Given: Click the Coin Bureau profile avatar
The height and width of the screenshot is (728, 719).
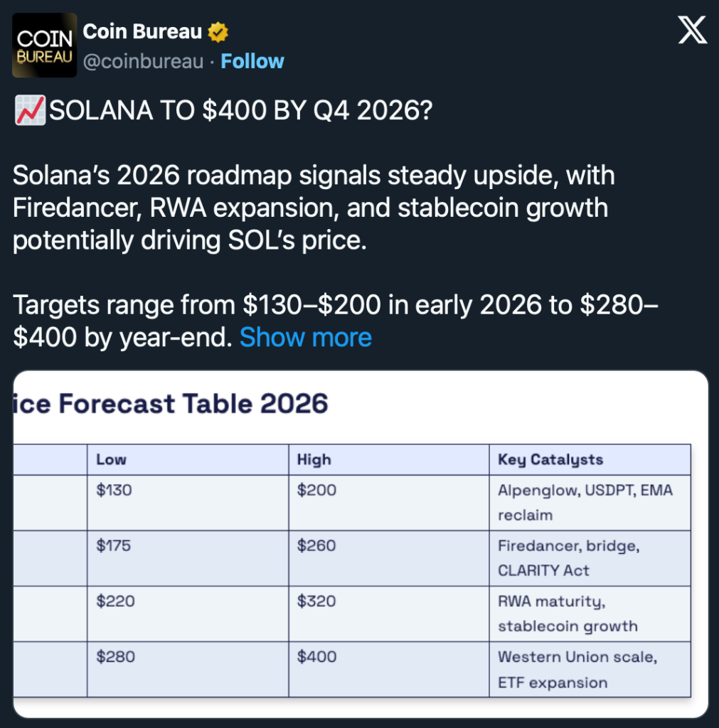Looking at the screenshot, I should (45, 45).
